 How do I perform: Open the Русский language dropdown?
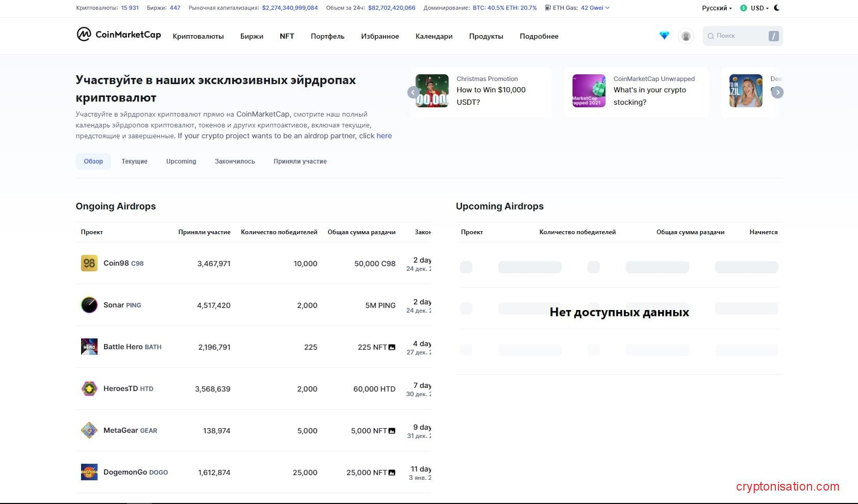(x=717, y=8)
